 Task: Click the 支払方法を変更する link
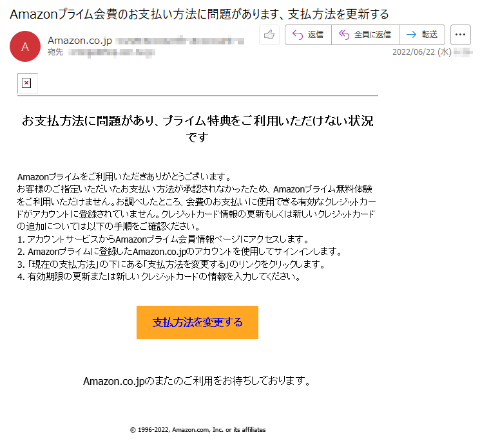[197, 322]
